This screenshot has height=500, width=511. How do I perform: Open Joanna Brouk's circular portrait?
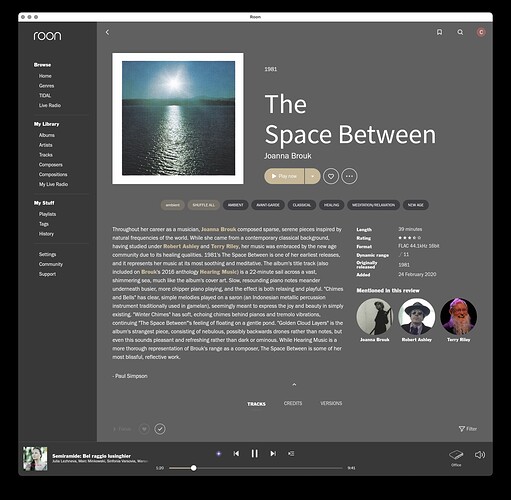point(375,316)
